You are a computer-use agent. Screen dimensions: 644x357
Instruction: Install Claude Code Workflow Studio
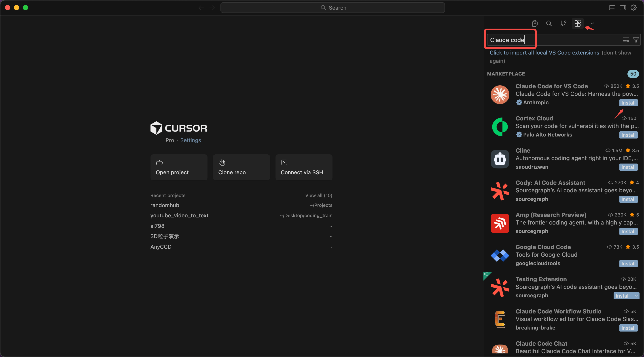click(628, 328)
